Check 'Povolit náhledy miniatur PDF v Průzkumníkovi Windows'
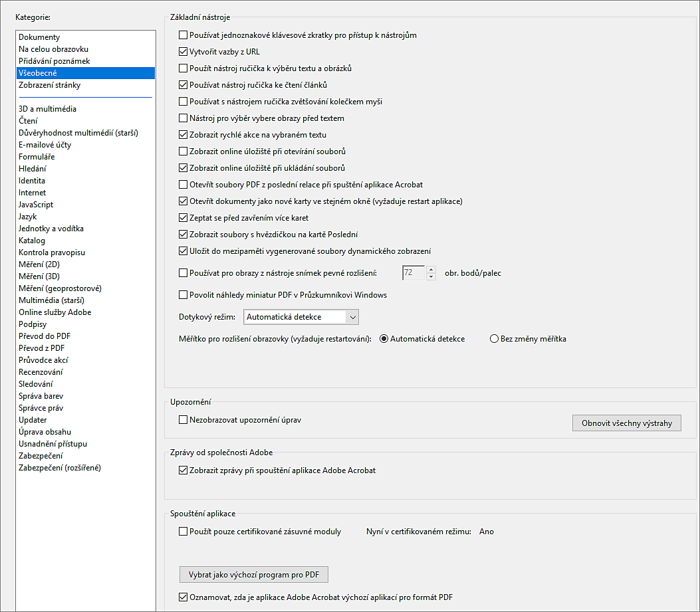Screen dimensions: 700x612 pos(183,294)
